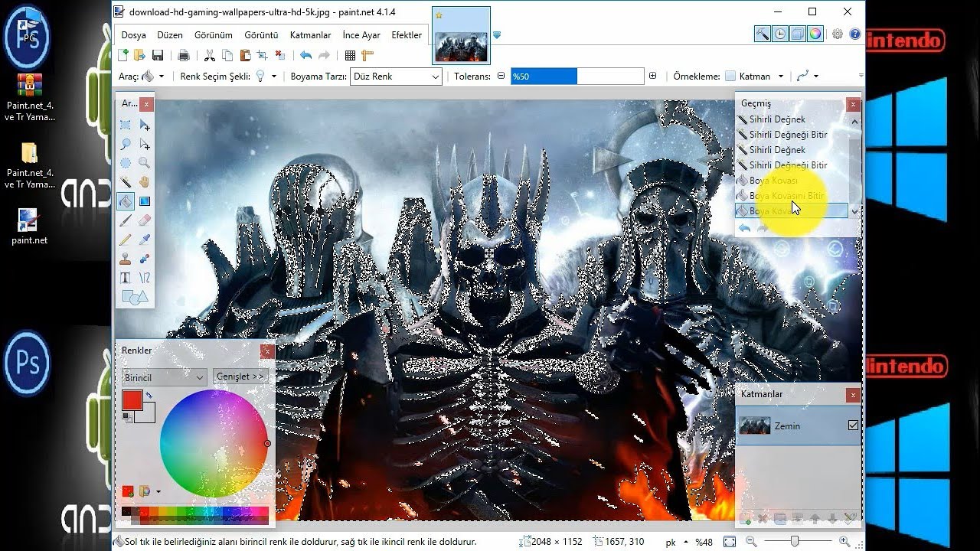Viewport: 980px width, 551px height.
Task: Toggle the rulers icon
Action: pos(367,55)
